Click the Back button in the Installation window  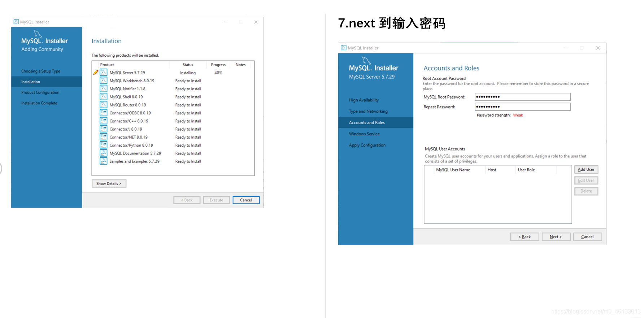(187, 200)
